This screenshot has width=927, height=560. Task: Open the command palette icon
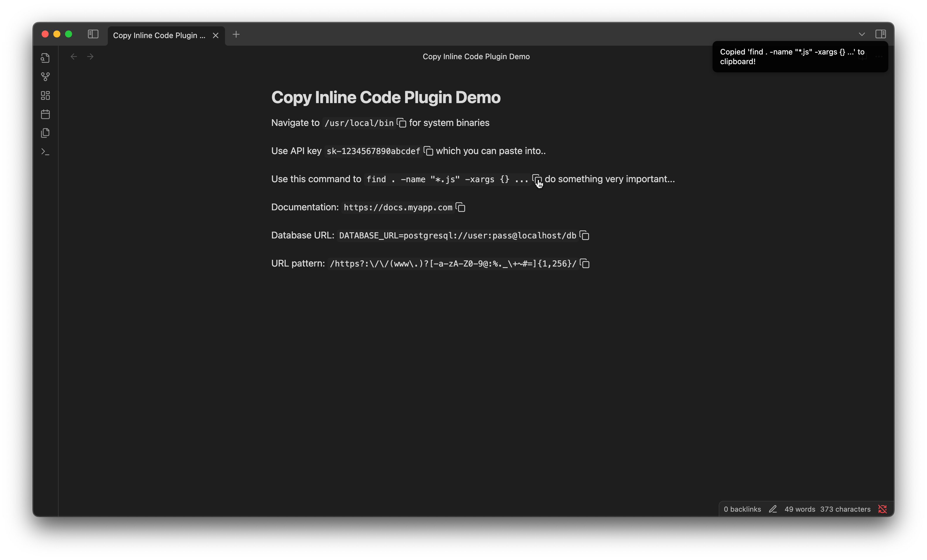click(45, 151)
